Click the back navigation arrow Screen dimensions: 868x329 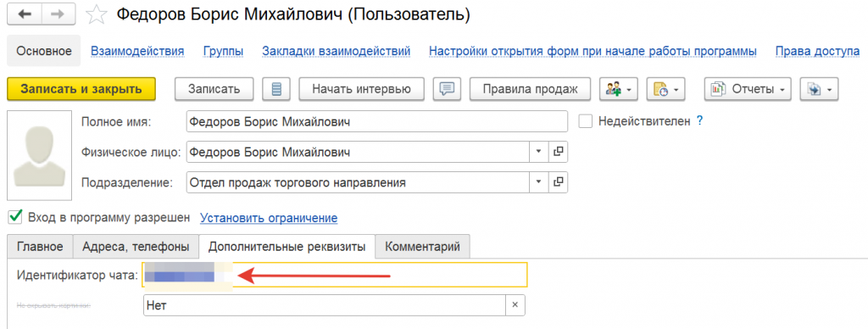(x=25, y=15)
